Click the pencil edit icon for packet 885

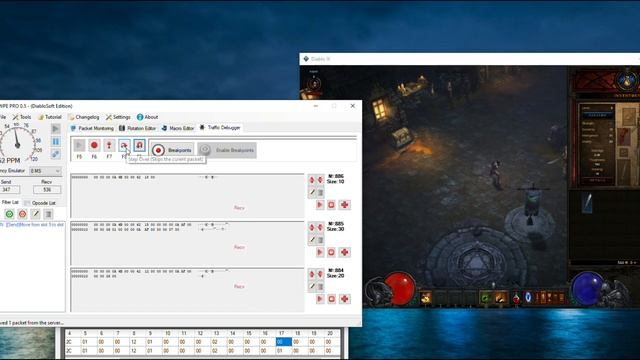pos(312,240)
